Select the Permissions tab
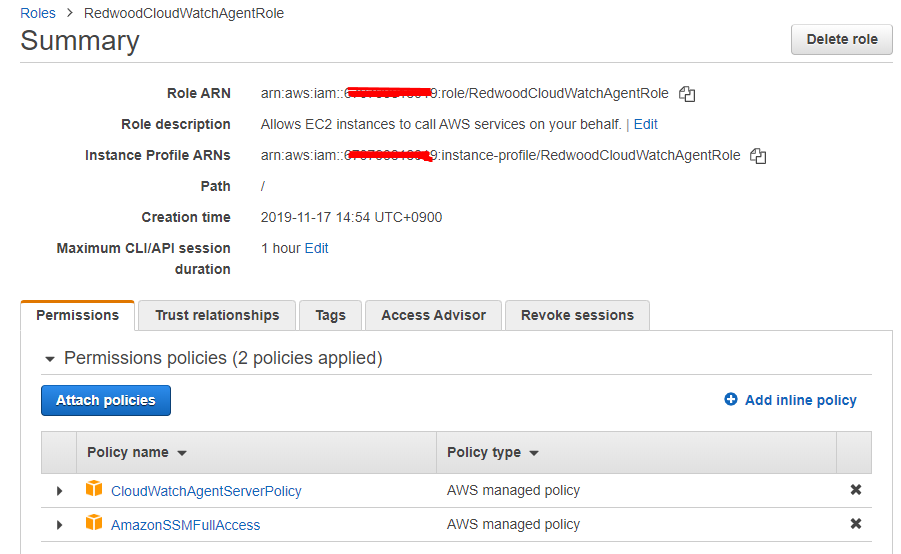 (78, 315)
